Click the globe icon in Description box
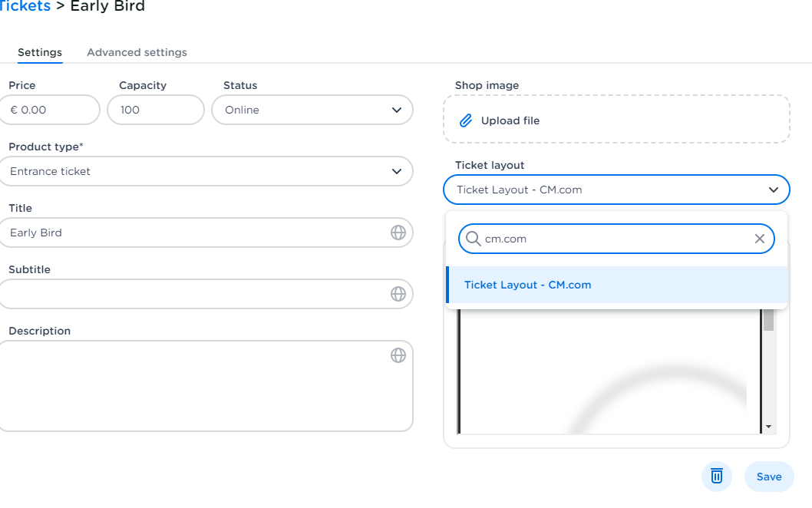This screenshot has height=508, width=812. point(398,355)
